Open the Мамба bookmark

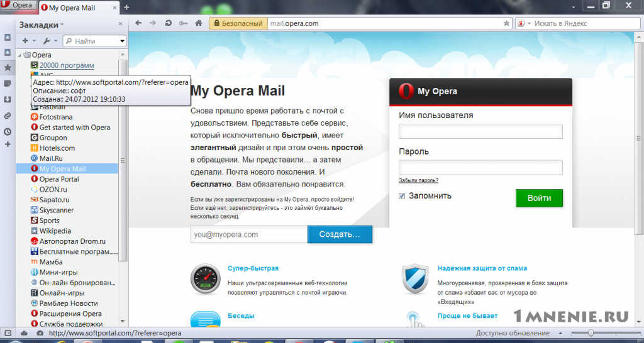click(x=51, y=262)
